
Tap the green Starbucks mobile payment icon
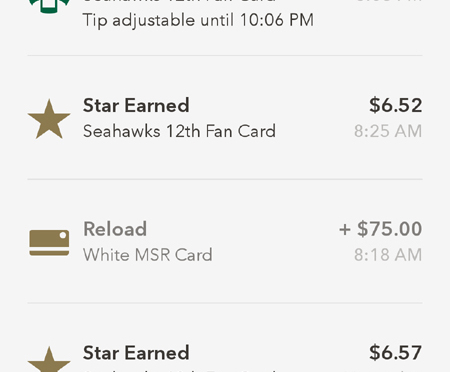click(x=49, y=6)
